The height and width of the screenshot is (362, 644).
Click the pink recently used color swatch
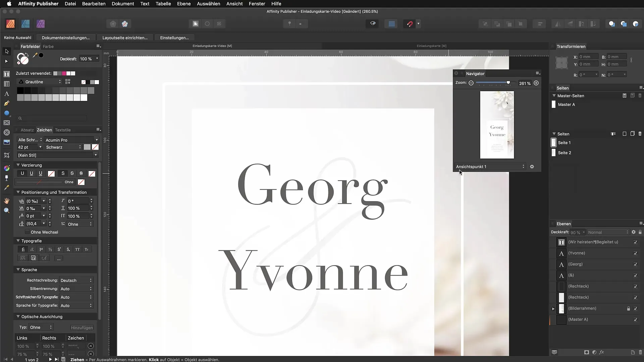tap(64, 73)
